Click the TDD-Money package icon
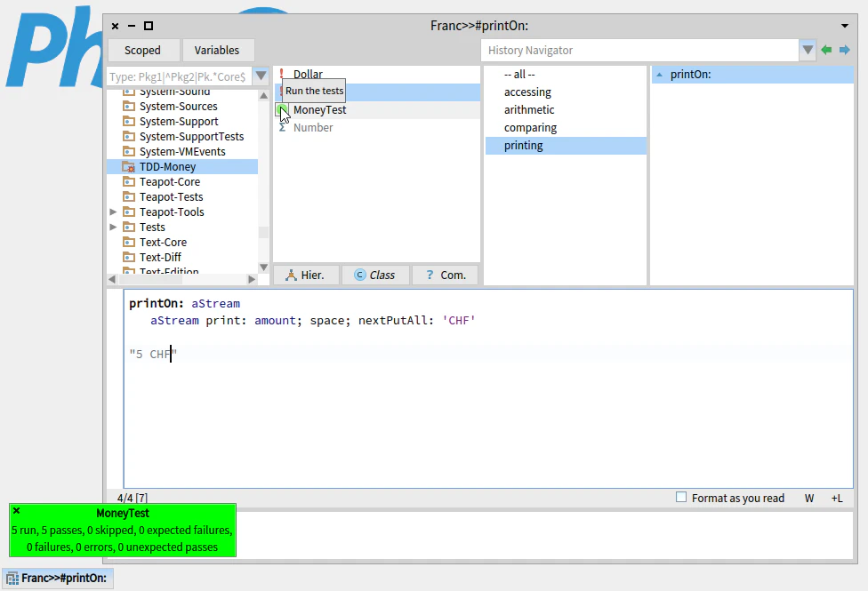This screenshot has height=591, width=868. (128, 166)
